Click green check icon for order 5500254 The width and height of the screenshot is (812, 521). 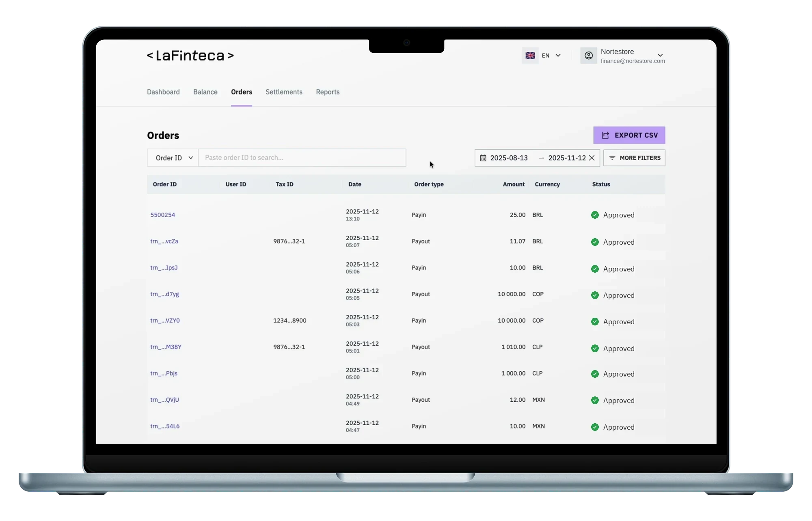pos(595,215)
